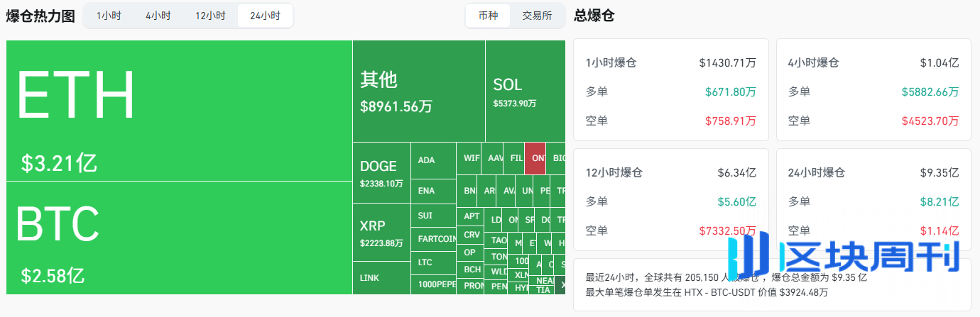Open the 24小时爆仓 summary card

tap(873, 199)
